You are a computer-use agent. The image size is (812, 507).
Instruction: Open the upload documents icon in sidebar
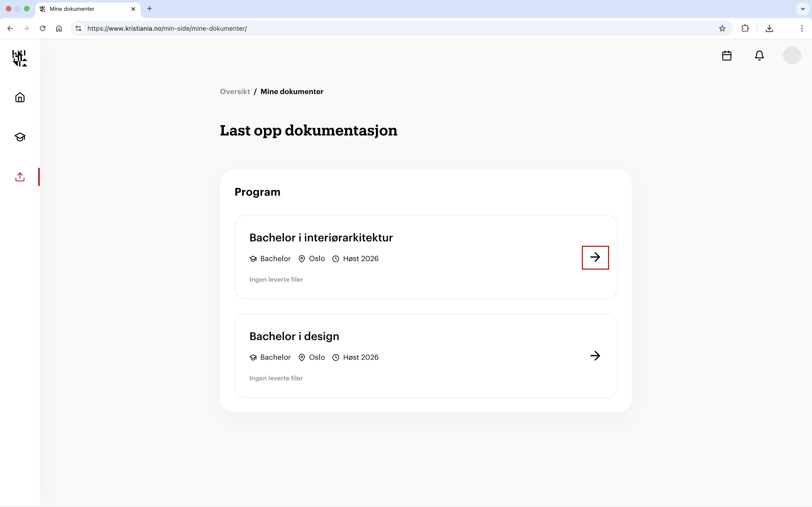pos(20,177)
